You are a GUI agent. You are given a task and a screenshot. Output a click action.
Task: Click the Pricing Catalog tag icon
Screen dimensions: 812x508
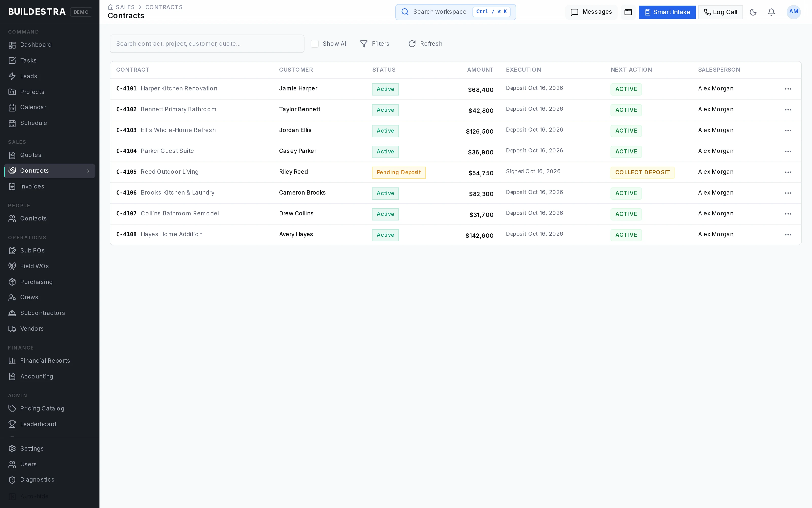click(x=12, y=408)
